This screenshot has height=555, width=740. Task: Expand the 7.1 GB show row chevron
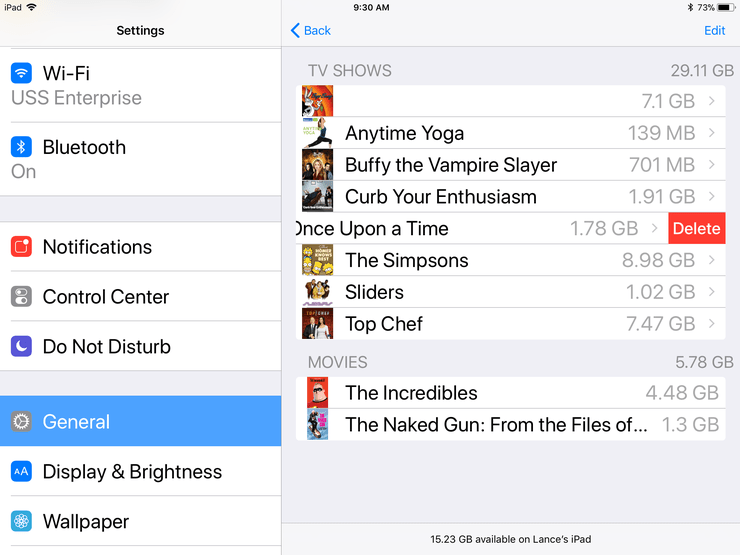tap(712, 101)
